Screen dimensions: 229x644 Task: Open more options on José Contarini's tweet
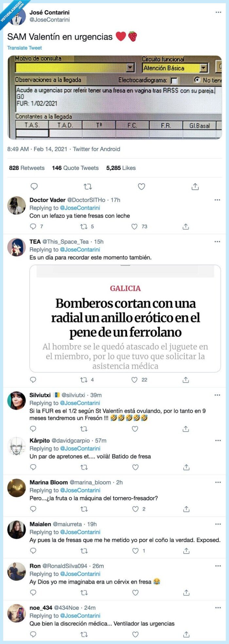[x=218, y=12]
